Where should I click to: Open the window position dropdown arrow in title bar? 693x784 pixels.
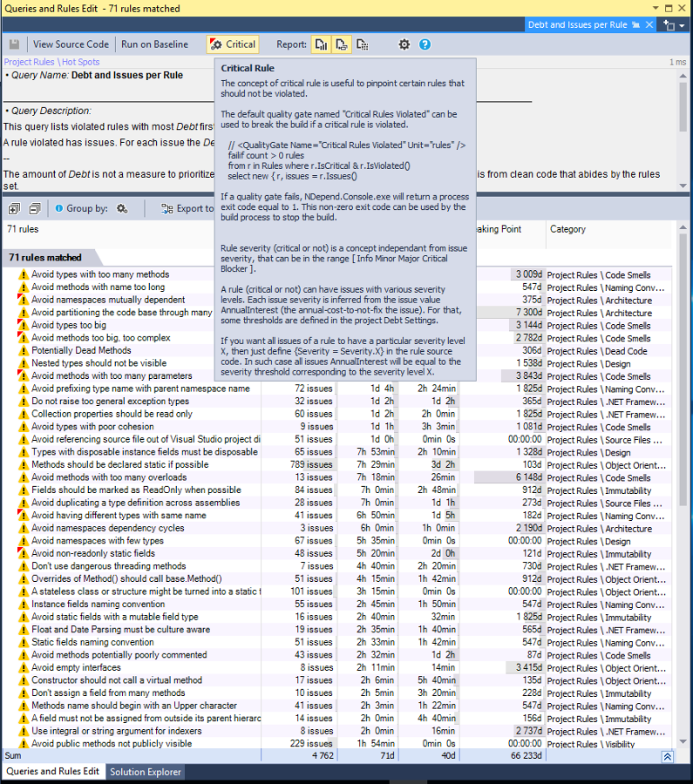coord(657,8)
